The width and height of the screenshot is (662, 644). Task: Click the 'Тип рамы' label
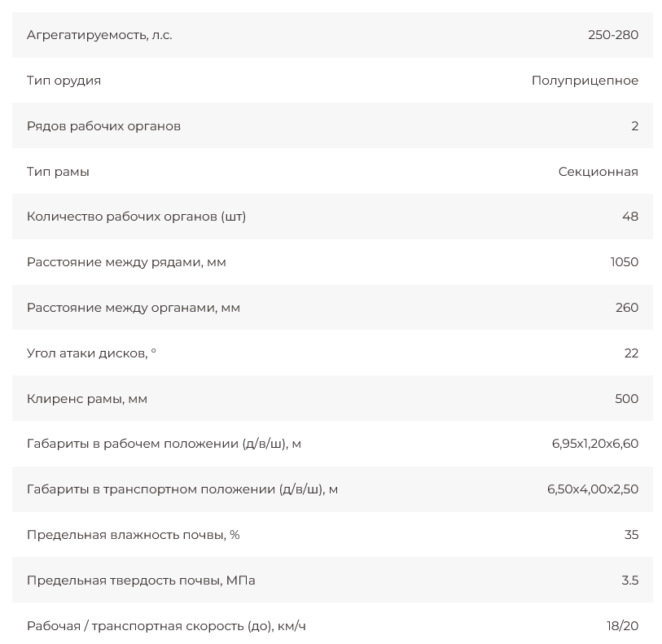58,172
